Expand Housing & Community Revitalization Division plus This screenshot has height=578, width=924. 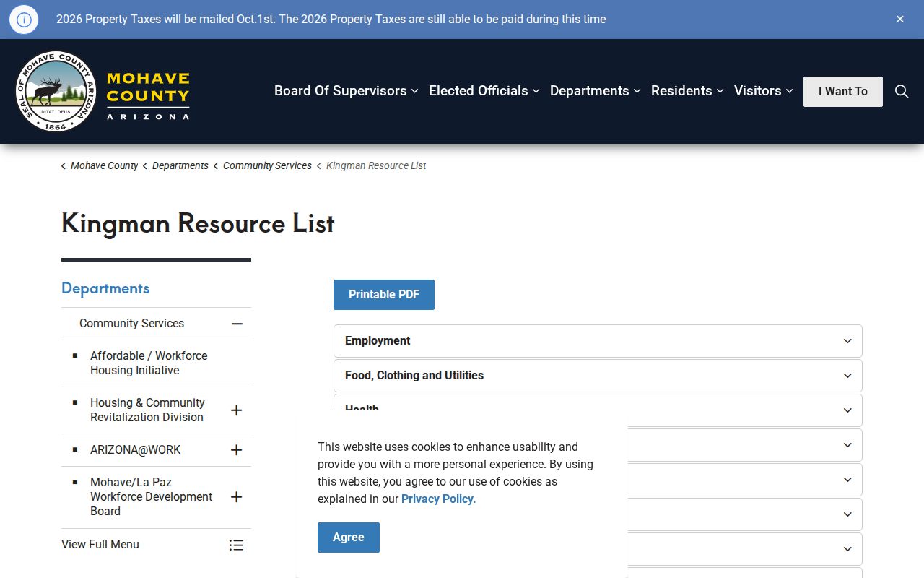tap(236, 410)
